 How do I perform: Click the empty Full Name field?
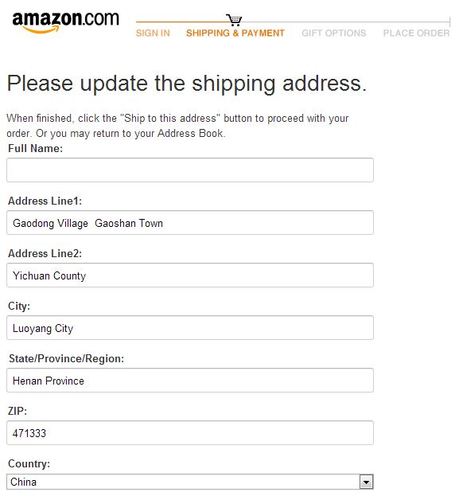tap(190, 170)
